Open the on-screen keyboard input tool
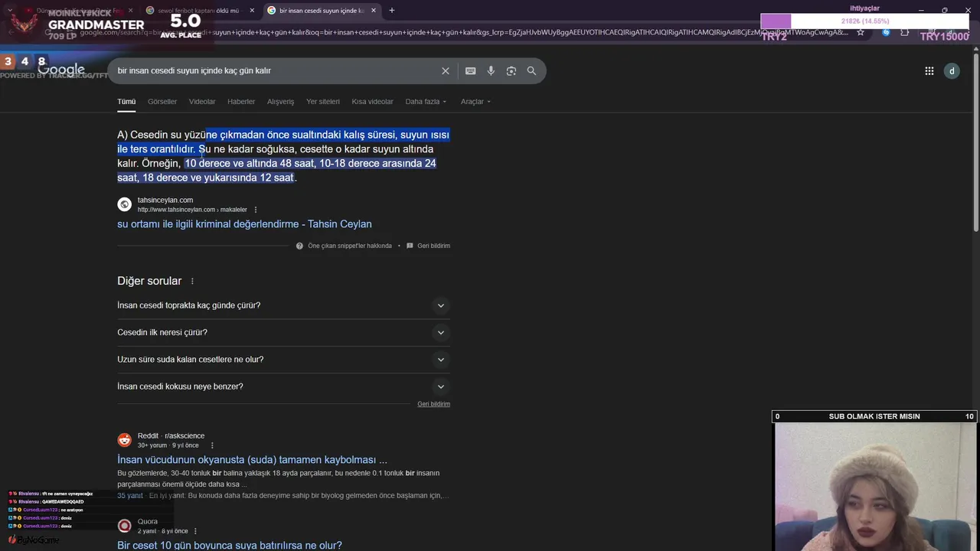The width and height of the screenshot is (980, 551). (x=470, y=70)
